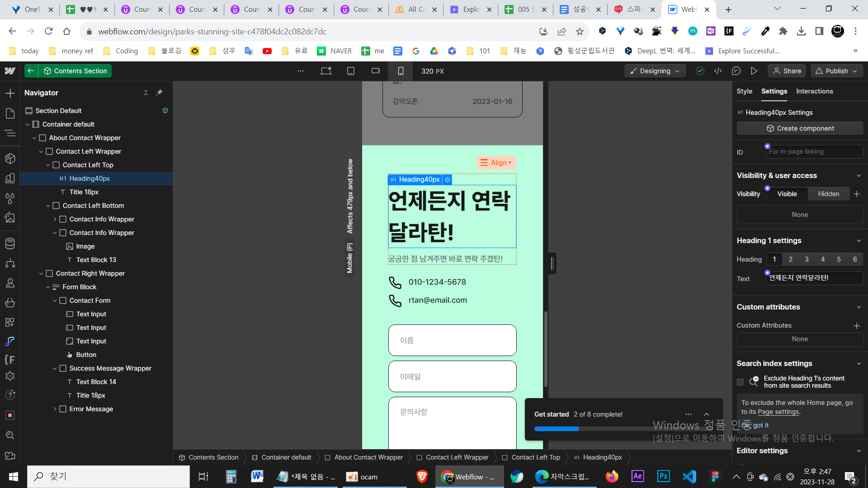The width and height of the screenshot is (868, 488).
Task: Open the Assets image icon
Action: (10, 218)
